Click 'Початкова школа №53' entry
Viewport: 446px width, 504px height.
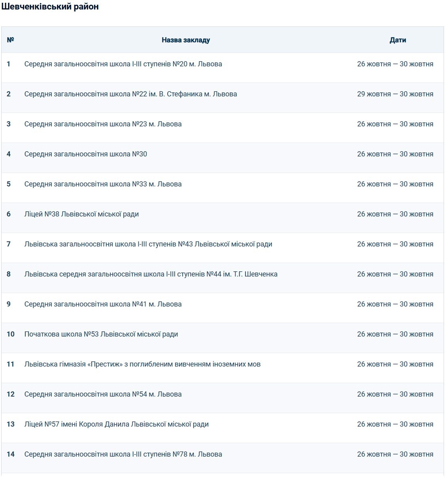(x=101, y=334)
